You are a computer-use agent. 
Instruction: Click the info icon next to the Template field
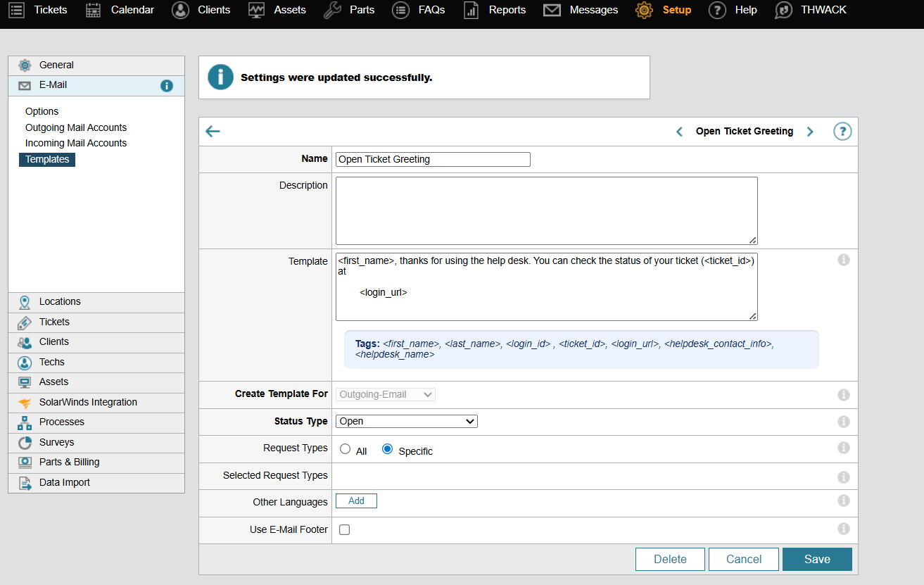point(843,260)
